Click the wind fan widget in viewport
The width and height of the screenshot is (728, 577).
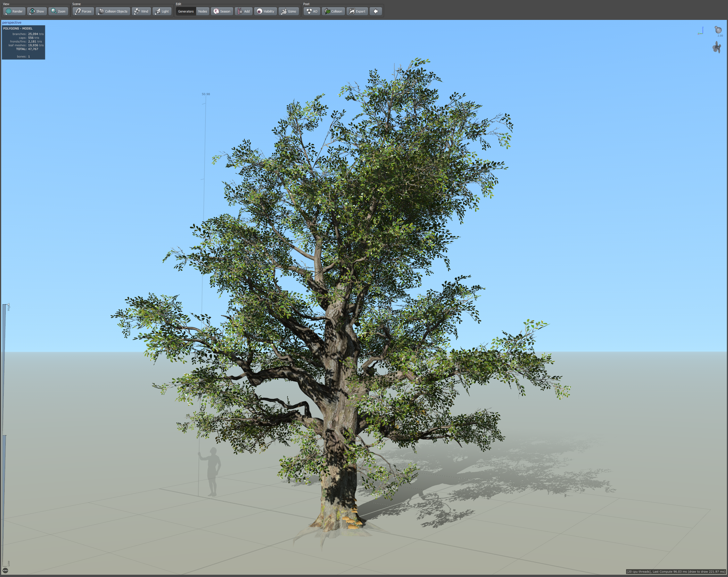pyautogui.click(x=717, y=47)
